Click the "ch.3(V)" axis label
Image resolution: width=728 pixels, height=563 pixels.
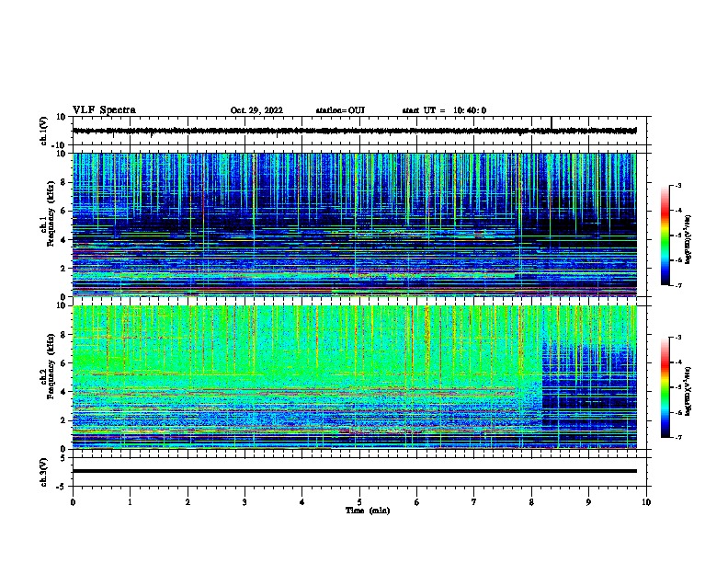coord(44,472)
